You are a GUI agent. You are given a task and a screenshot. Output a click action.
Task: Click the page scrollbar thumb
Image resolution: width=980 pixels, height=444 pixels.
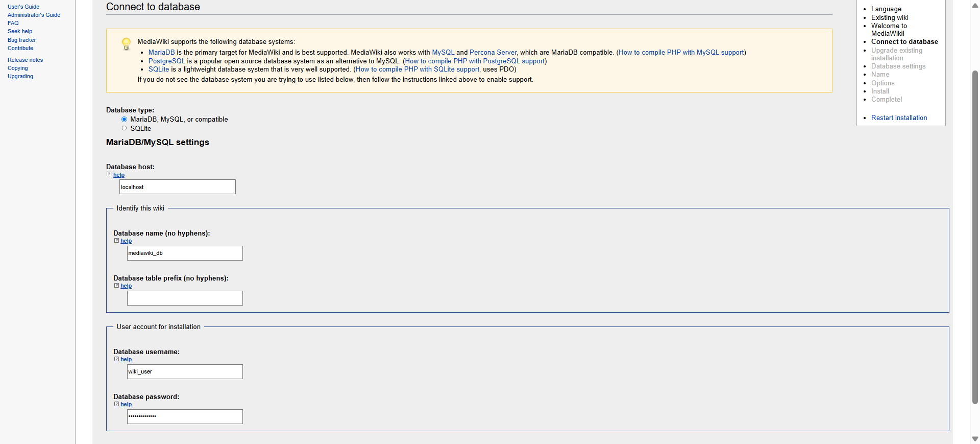click(x=975, y=238)
